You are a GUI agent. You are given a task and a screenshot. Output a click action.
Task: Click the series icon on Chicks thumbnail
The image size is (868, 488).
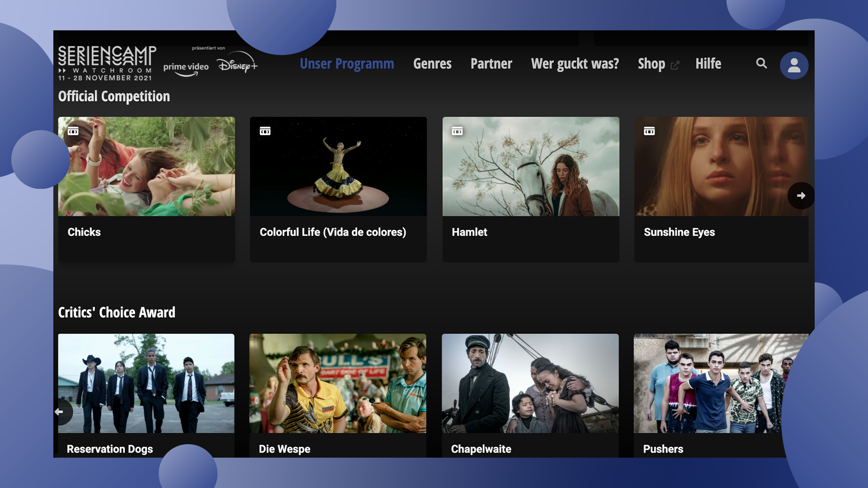point(73,131)
